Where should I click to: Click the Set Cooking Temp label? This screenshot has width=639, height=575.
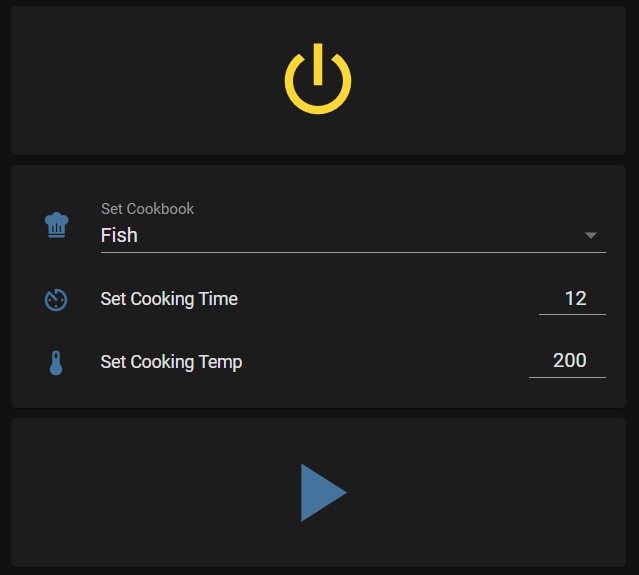click(x=171, y=362)
